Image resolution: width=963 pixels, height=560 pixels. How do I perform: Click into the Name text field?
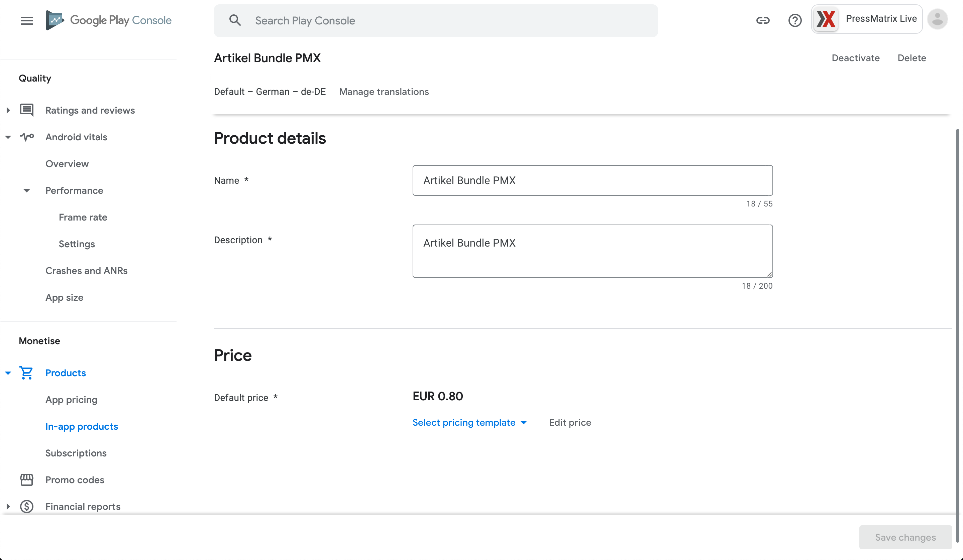coord(593,180)
